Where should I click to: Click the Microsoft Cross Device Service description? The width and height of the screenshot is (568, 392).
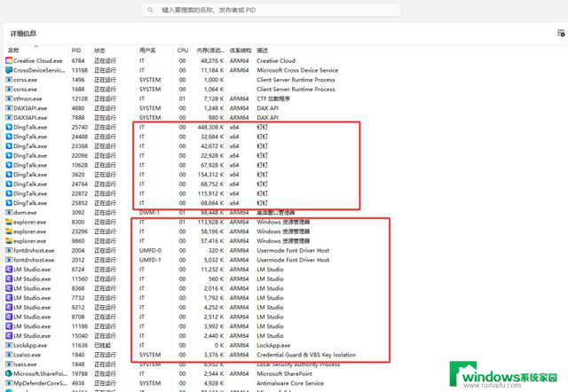(x=297, y=70)
